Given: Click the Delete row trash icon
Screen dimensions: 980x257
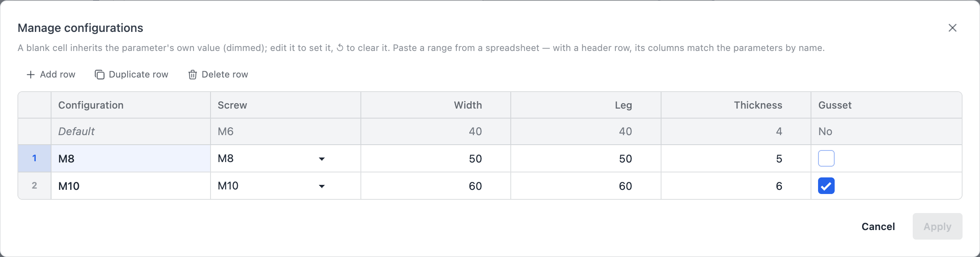Looking at the screenshot, I should pyautogui.click(x=192, y=75).
